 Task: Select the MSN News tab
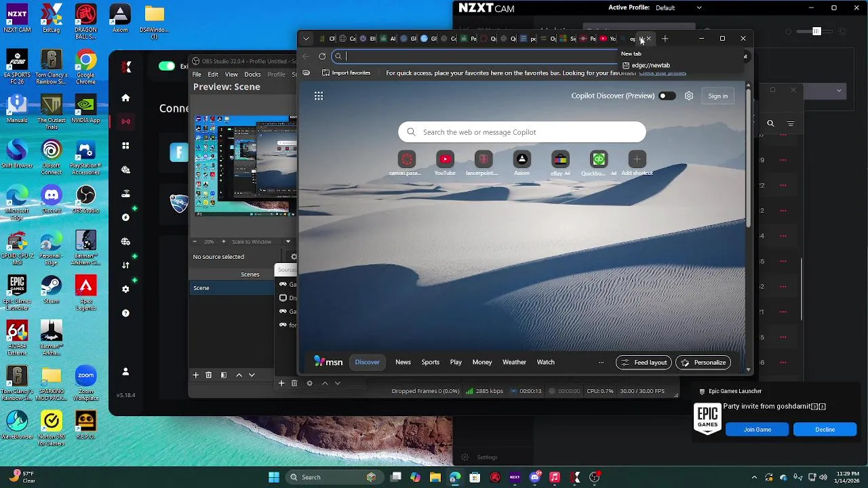[403, 362]
